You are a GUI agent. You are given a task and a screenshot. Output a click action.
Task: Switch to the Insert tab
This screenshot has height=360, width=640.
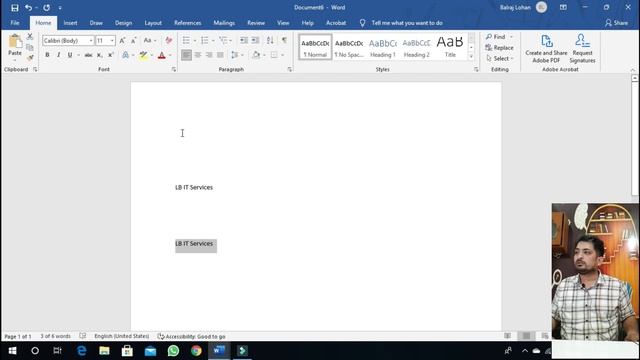70,23
